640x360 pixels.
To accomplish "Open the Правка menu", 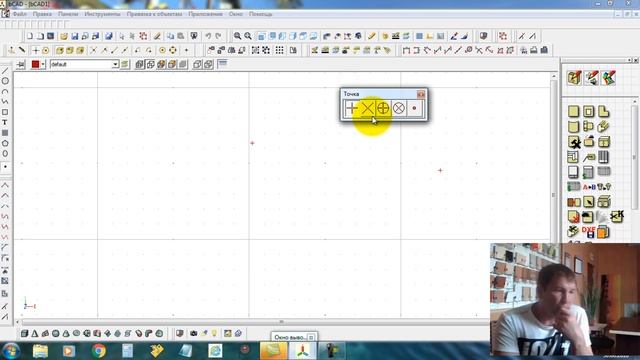I will coord(42,14).
